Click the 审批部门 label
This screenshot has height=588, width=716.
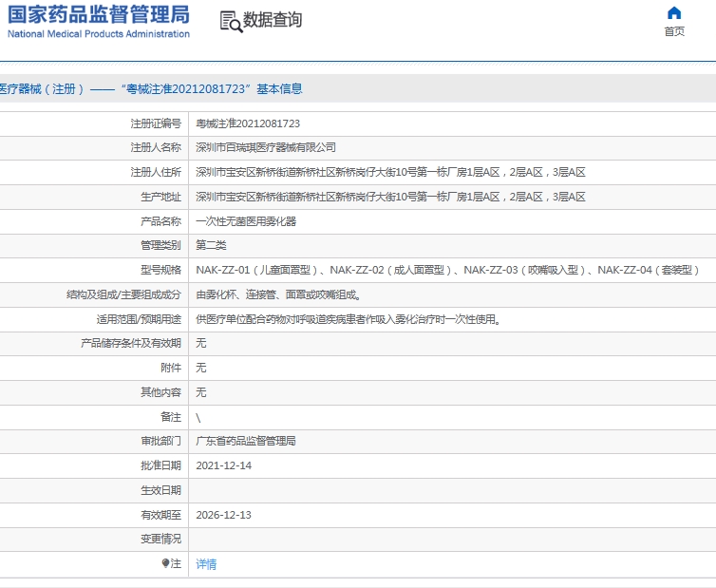(x=160, y=441)
